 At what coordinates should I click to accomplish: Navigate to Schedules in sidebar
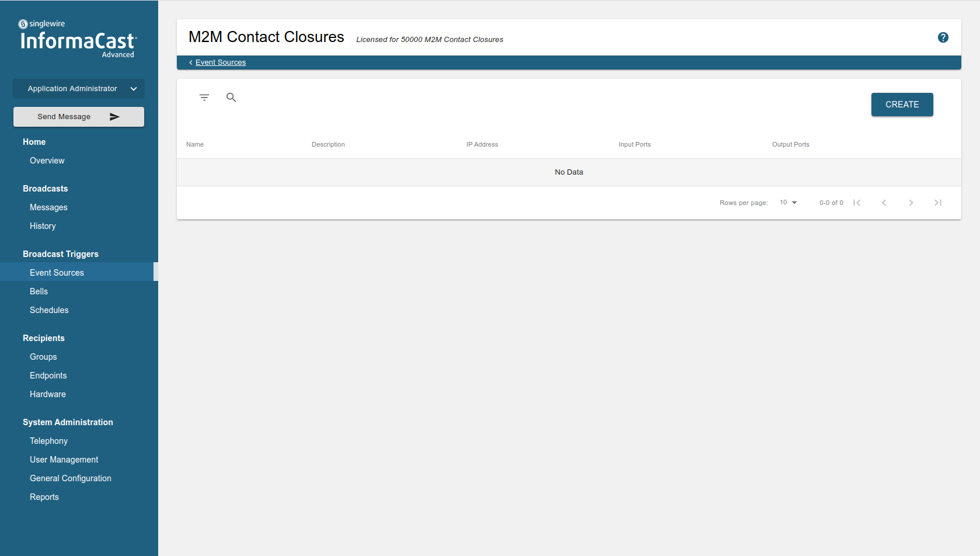(49, 310)
